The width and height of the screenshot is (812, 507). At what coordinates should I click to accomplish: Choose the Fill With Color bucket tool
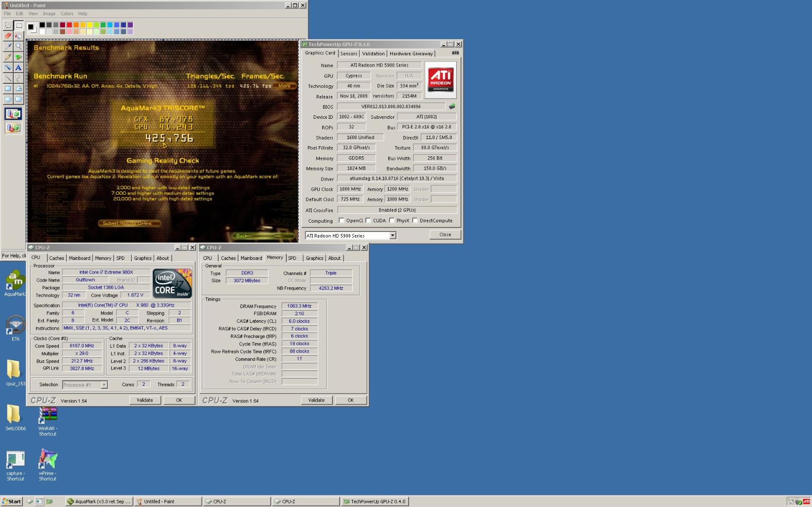point(19,36)
